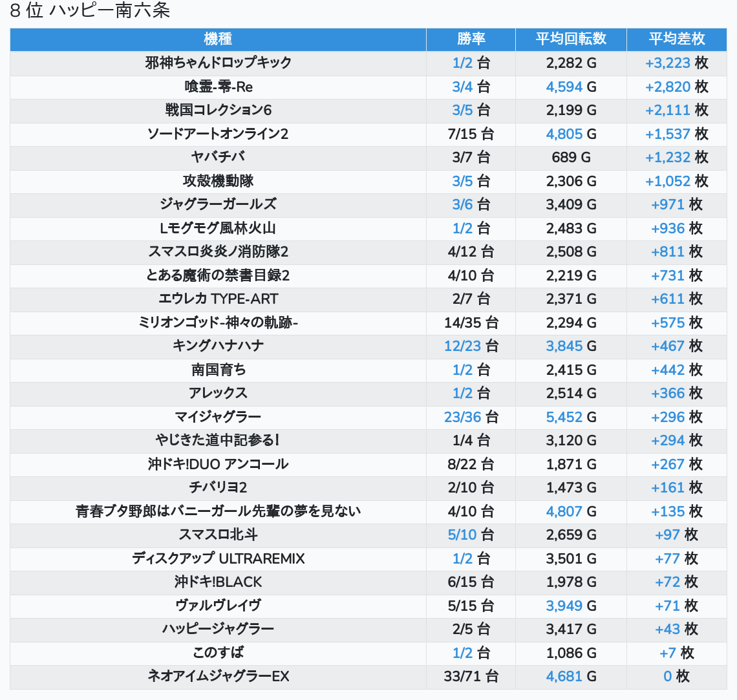Click ソードアートオンライン2 in the table

pos(218,134)
